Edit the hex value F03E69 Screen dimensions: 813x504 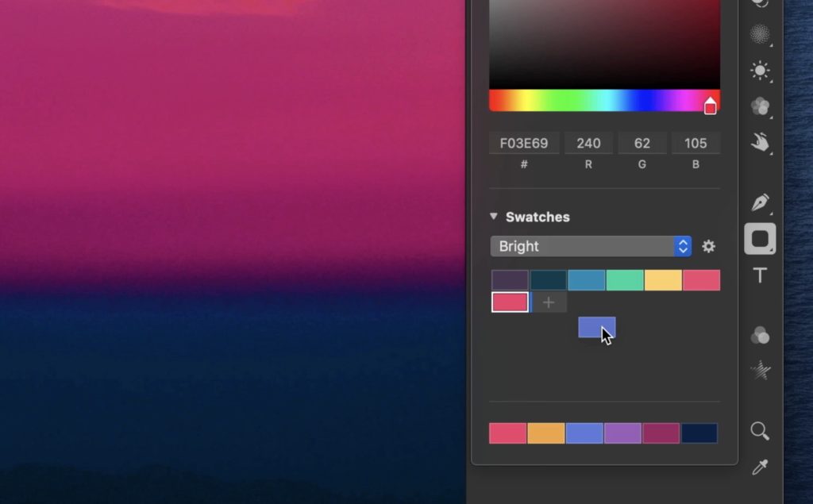[x=524, y=143]
